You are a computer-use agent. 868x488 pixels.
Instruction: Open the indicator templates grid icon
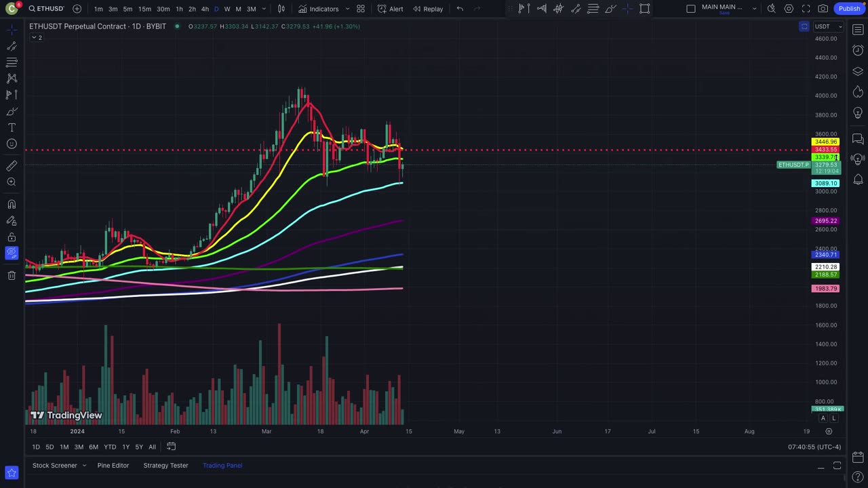click(361, 9)
